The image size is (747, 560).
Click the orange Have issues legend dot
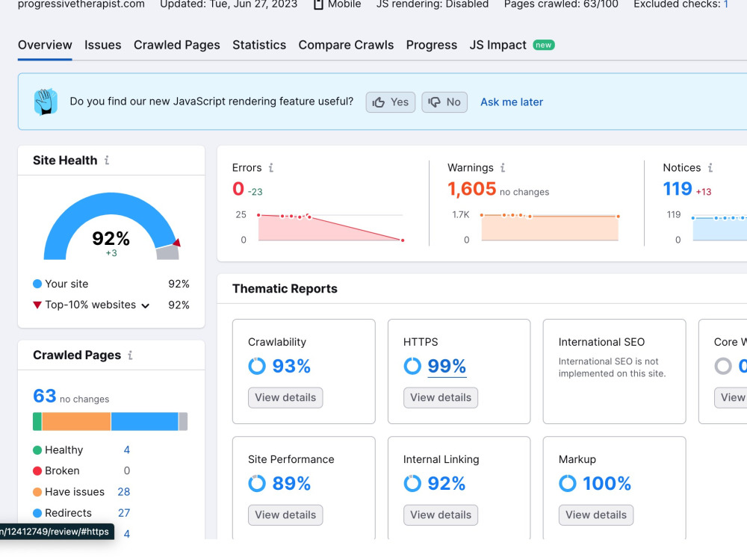[37, 492]
